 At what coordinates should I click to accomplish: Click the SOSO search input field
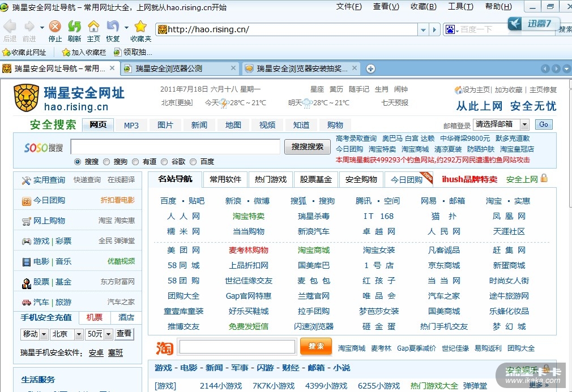pyautogui.click(x=175, y=147)
